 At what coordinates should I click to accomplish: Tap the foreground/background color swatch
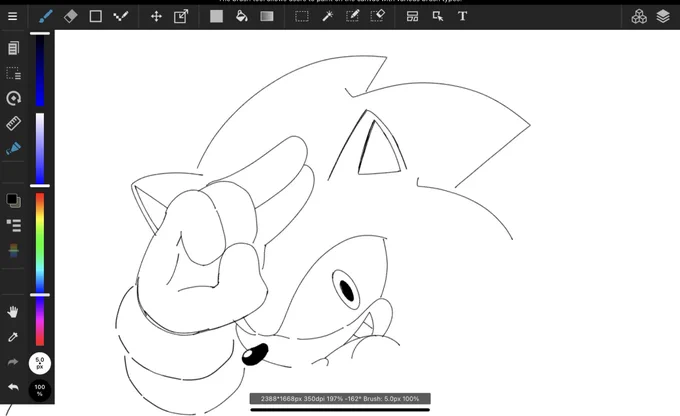pos(13,200)
